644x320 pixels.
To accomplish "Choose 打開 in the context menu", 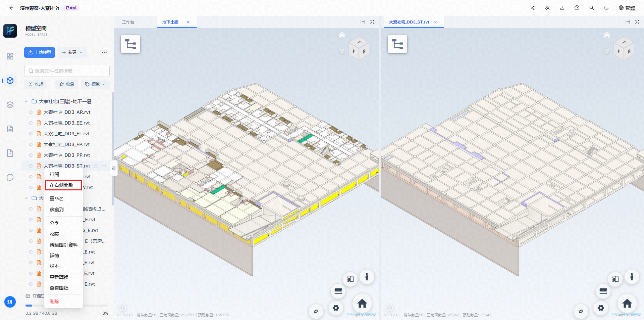I will tap(64, 174).
